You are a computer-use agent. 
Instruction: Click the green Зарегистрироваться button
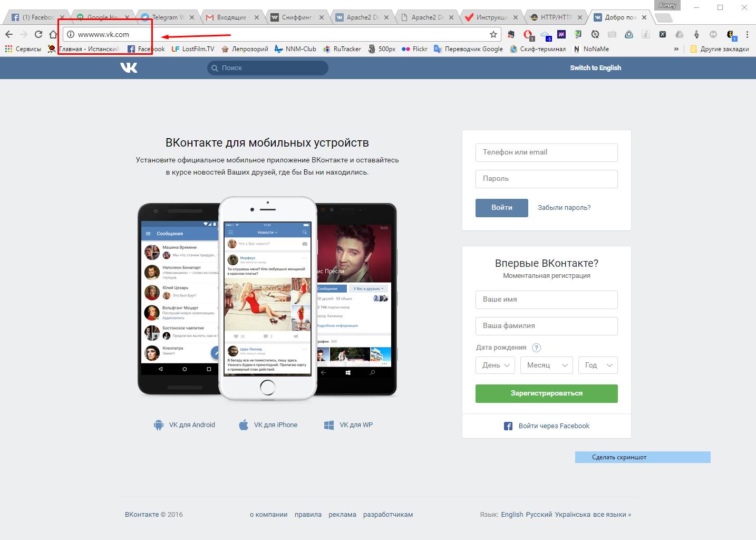547,393
